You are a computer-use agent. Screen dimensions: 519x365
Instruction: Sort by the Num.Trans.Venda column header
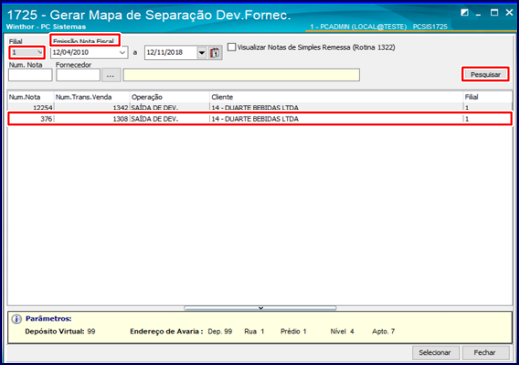tap(92, 97)
